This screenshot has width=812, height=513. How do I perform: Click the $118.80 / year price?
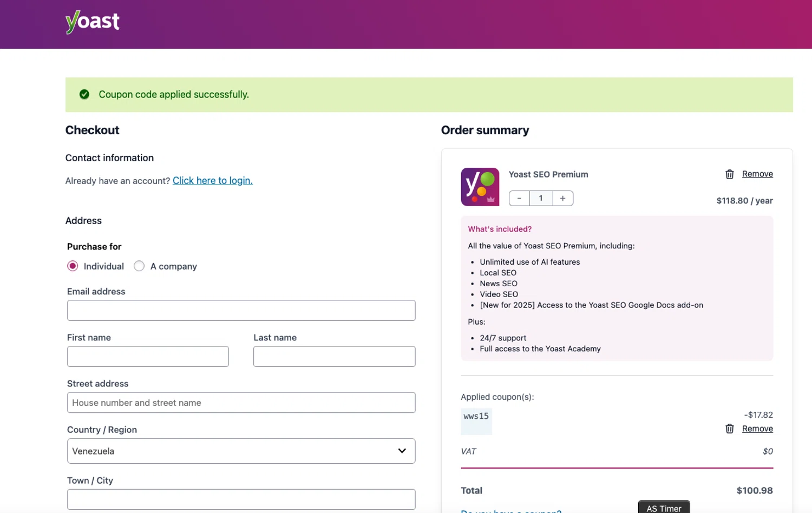coord(744,201)
